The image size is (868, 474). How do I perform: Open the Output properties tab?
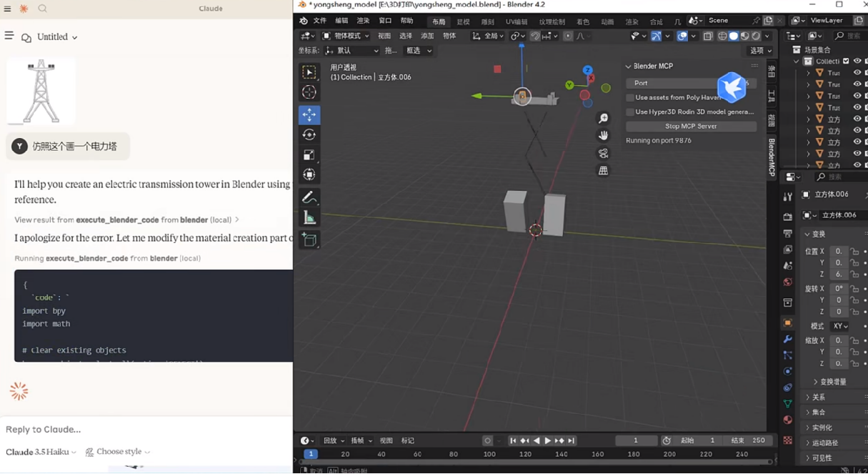pos(787,233)
